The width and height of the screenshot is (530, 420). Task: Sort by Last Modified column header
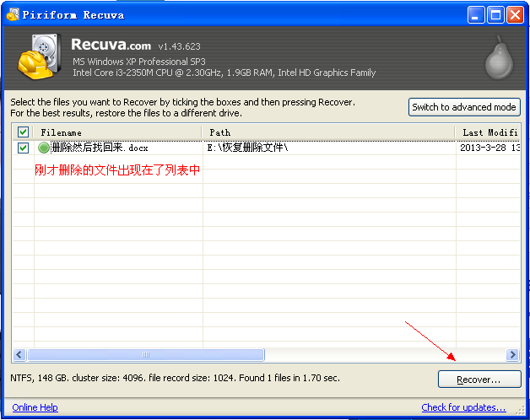click(x=488, y=132)
